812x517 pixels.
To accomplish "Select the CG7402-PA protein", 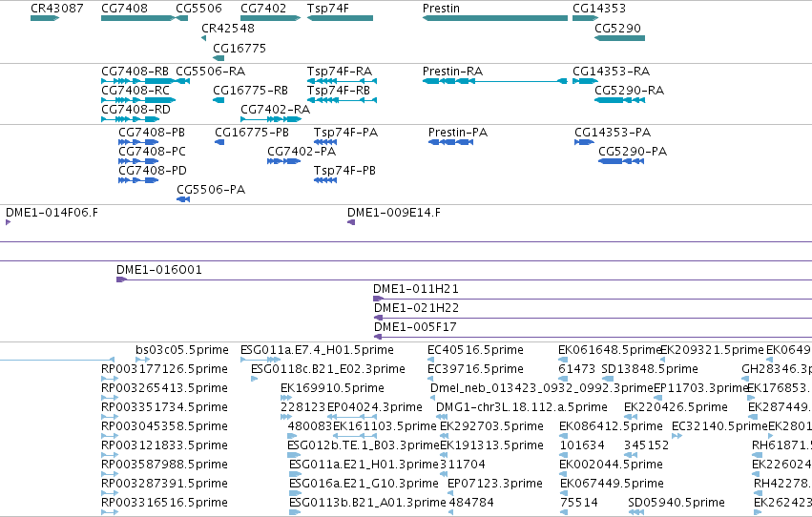I will 283,161.
